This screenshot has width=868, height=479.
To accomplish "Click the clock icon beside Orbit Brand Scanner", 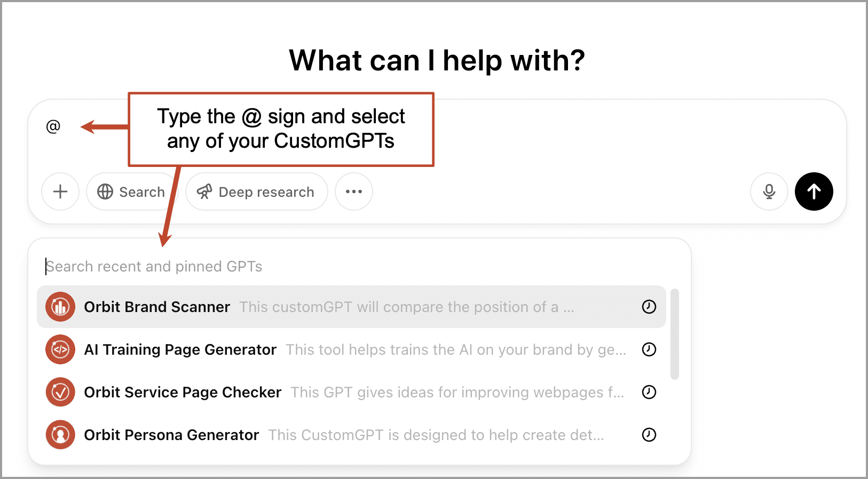I will (649, 307).
